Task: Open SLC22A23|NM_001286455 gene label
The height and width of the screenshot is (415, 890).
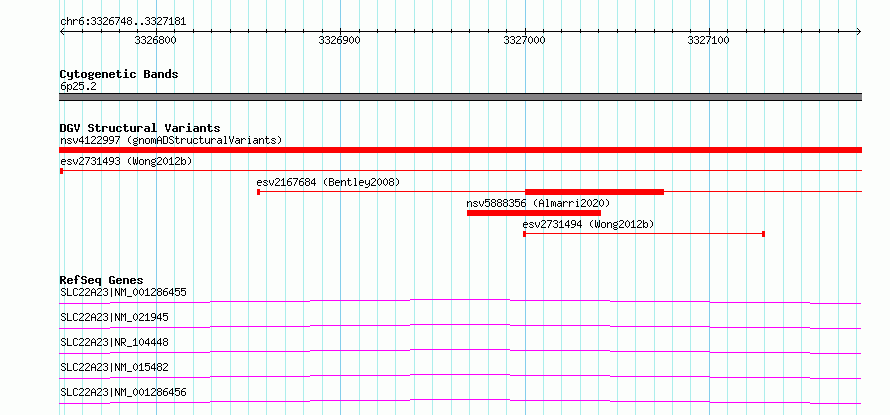Action: (123, 292)
